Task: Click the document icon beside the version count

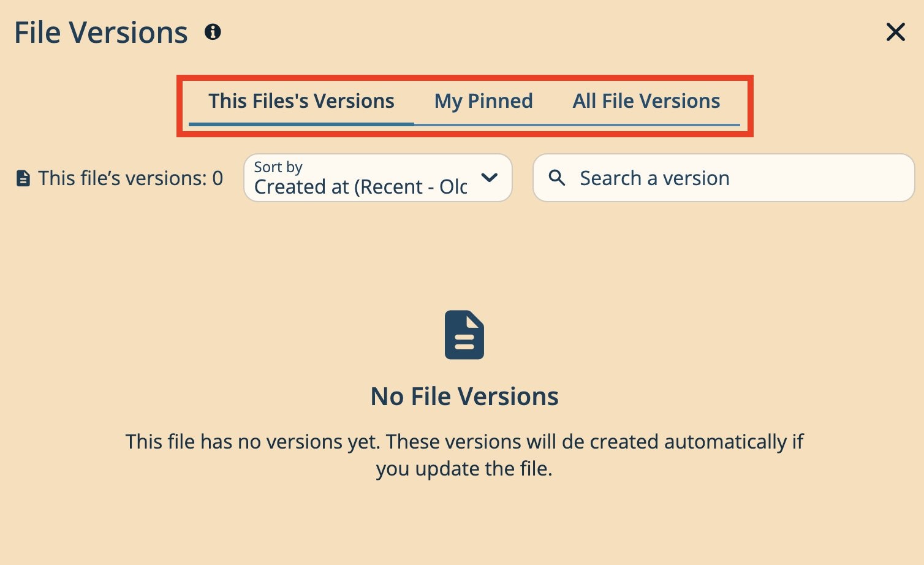Action: (23, 178)
